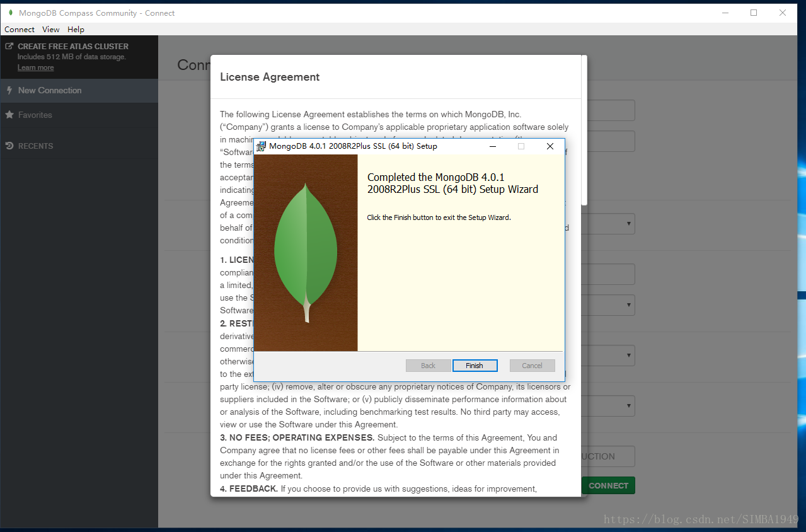
Task: Click 'Includes 512 MB of data storage.' text
Action: click(72, 57)
